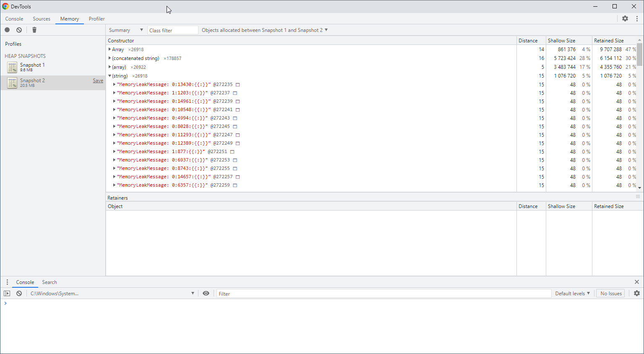Open DevTools settings gear icon
The image size is (644, 354).
(x=625, y=18)
